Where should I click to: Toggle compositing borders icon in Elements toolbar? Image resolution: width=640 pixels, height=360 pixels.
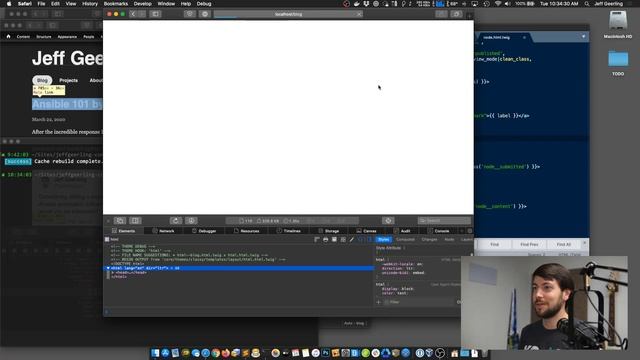[343, 240]
